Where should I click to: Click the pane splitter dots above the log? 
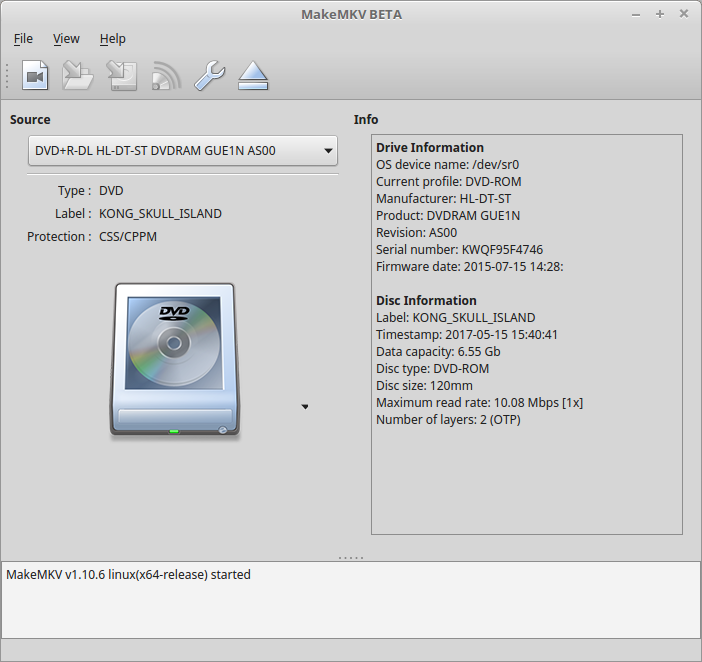click(351, 558)
